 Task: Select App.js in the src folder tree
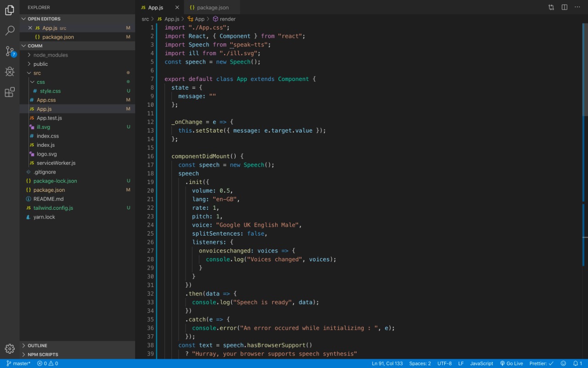tap(77, 109)
